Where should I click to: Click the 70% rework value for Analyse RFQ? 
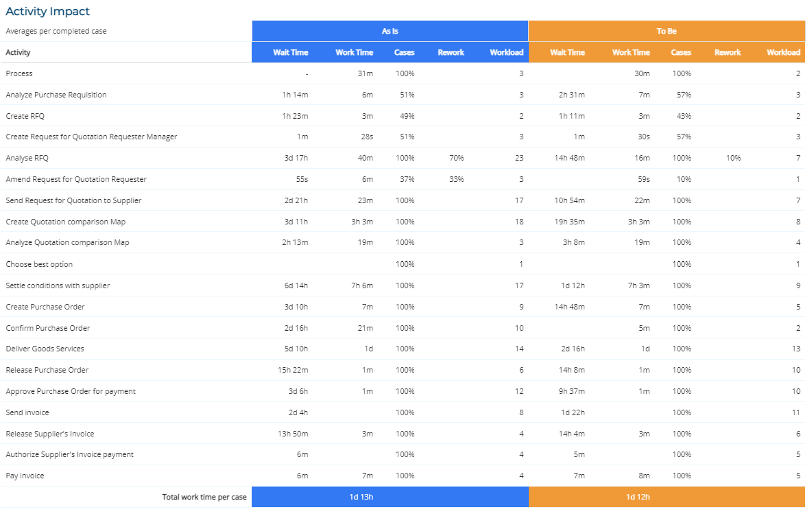456,158
